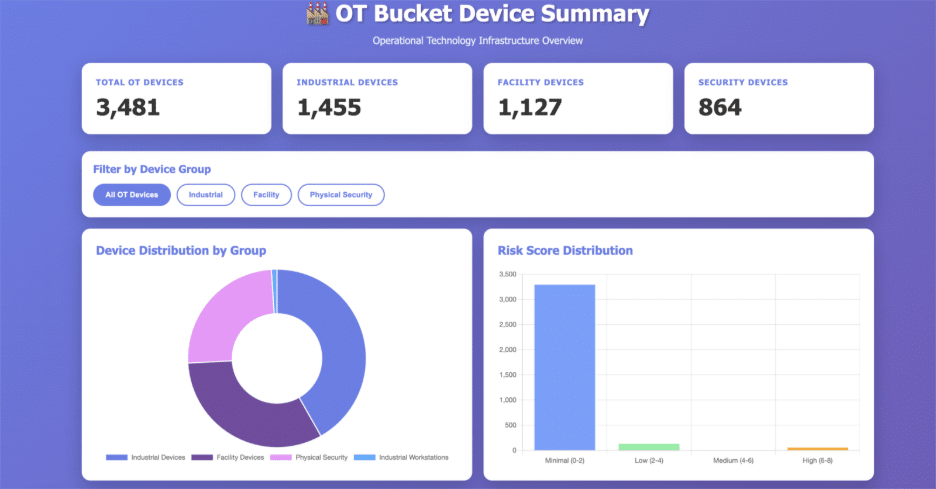Click the orange High (6-8) risk bar

tap(817, 448)
